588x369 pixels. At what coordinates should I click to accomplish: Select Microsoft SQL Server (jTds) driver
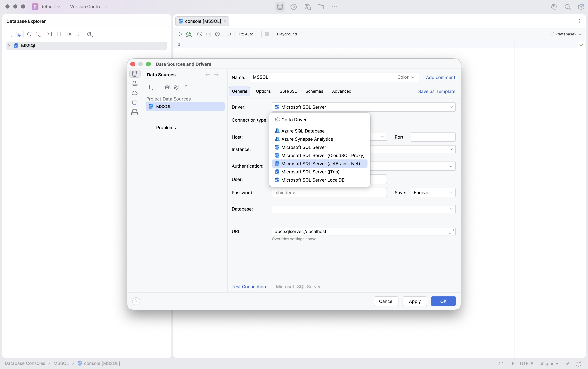320,172
